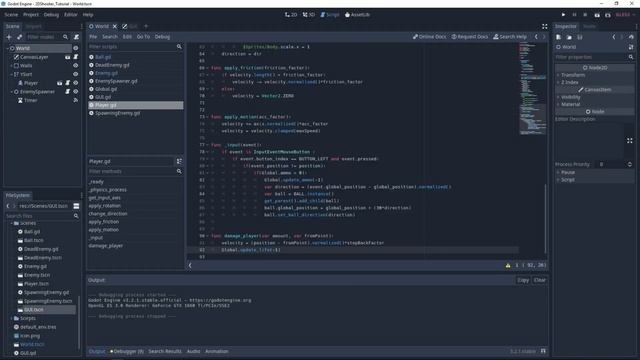
Task: Adjust Process Priority stepper arrows
Action: click(x=630, y=164)
